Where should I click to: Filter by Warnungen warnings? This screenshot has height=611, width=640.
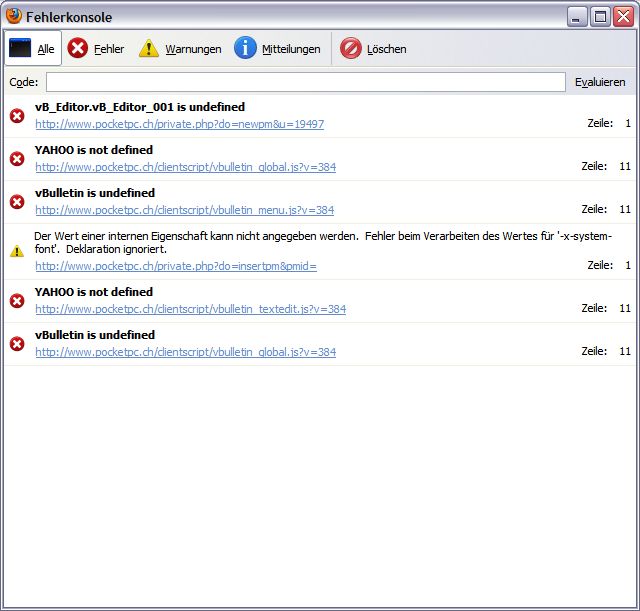tap(180, 49)
